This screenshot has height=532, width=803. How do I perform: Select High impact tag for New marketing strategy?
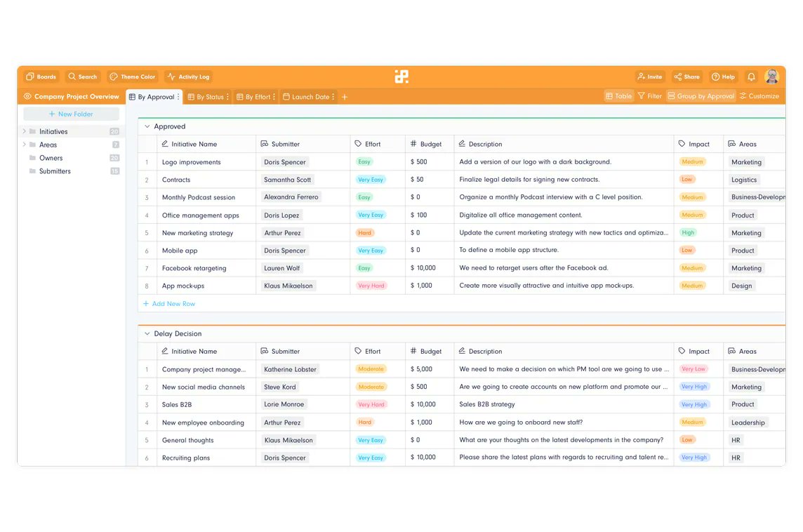tap(688, 232)
